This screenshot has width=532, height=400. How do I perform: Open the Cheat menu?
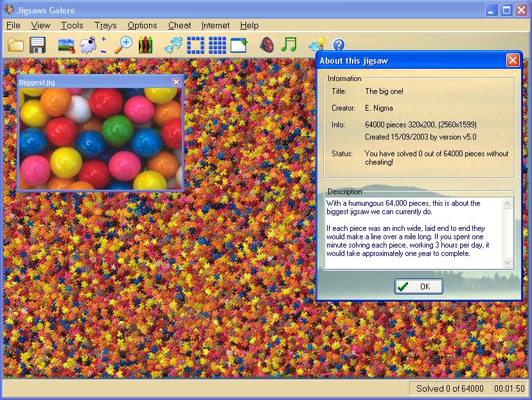click(x=179, y=26)
